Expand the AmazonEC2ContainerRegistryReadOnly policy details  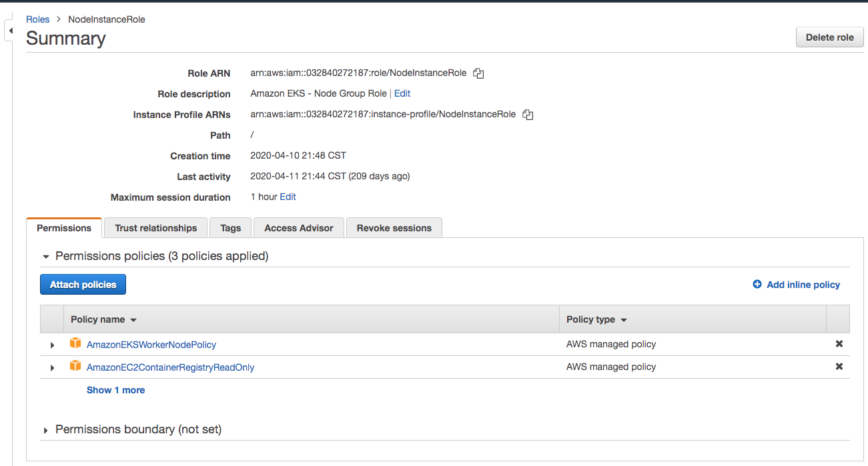(53, 367)
